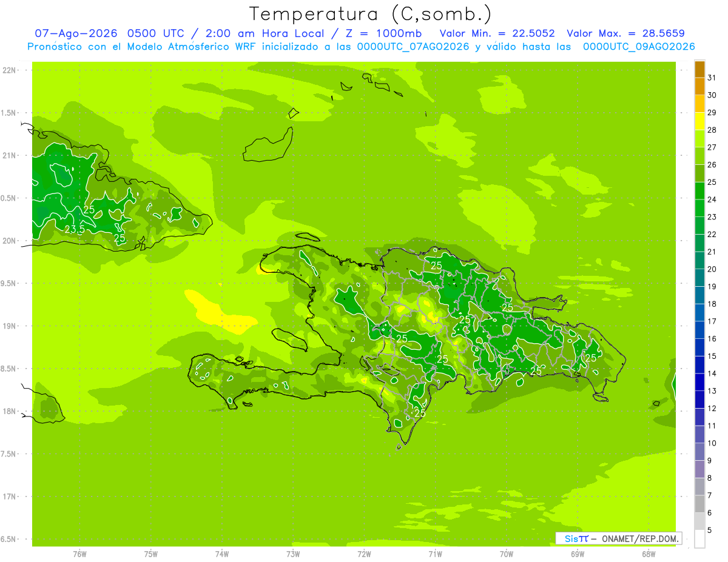Image resolution: width=728 pixels, height=562 pixels.
Task: Click the "71W" longitude axis label
Action: pyautogui.click(x=435, y=554)
